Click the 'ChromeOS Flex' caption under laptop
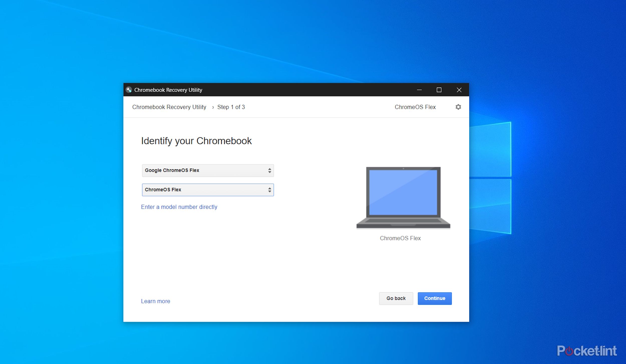This screenshot has width=626, height=364. pos(400,238)
